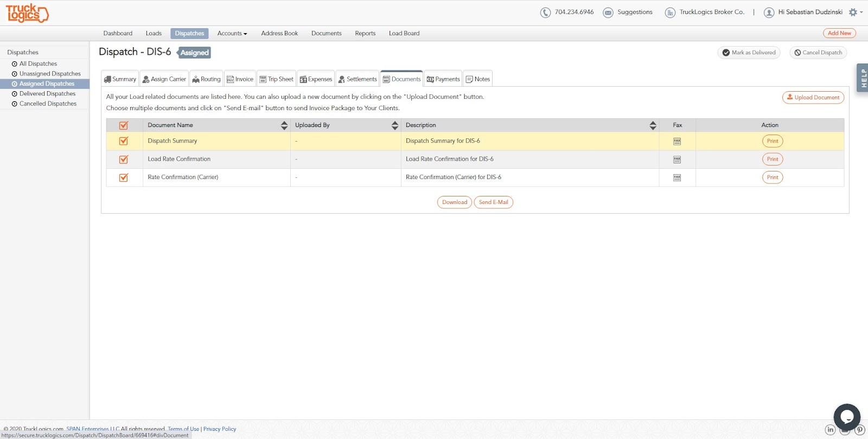The height and width of the screenshot is (439, 868).
Task: Uncheck the Load Rate Confirmation checkbox
Action: pyautogui.click(x=124, y=160)
